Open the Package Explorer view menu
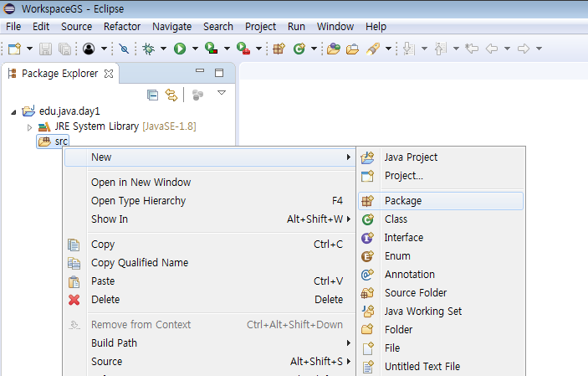 point(222,93)
